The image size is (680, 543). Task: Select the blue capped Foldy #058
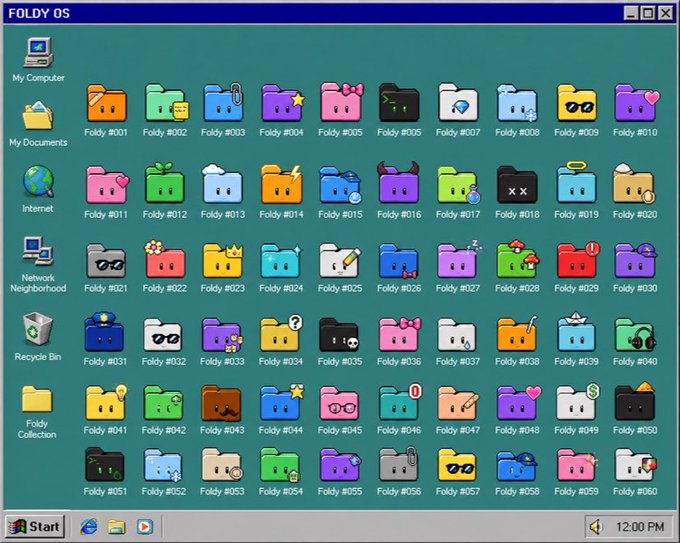point(517,465)
